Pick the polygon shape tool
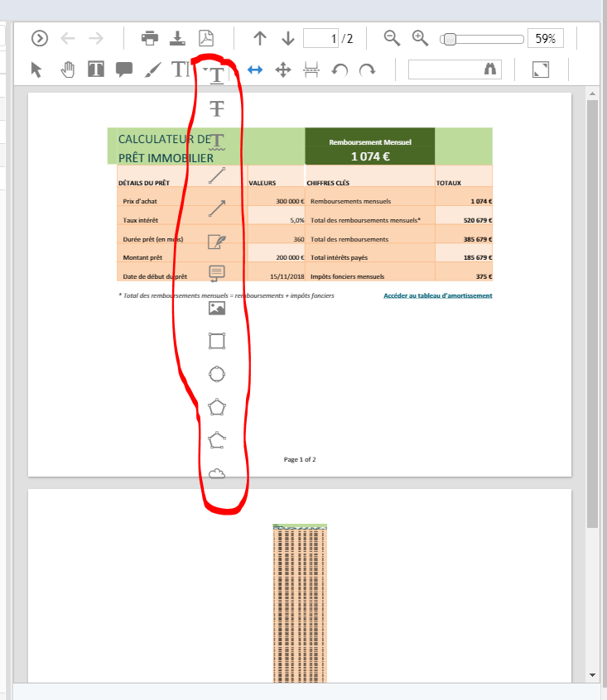The image size is (607, 700). coord(217,407)
